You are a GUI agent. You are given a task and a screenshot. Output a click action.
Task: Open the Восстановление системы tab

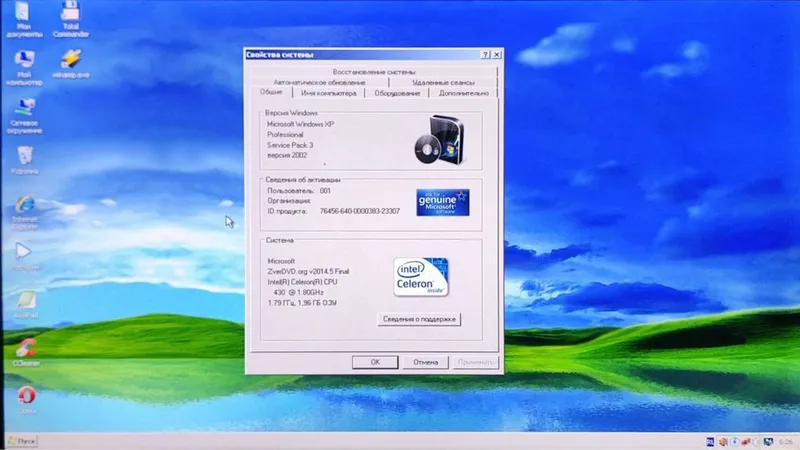(x=374, y=72)
